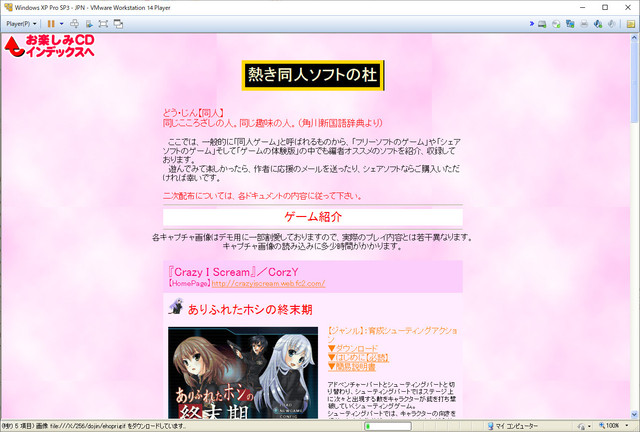Click the ゲーム紹介 heading
The image size is (640, 432).
pyautogui.click(x=313, y=217)
